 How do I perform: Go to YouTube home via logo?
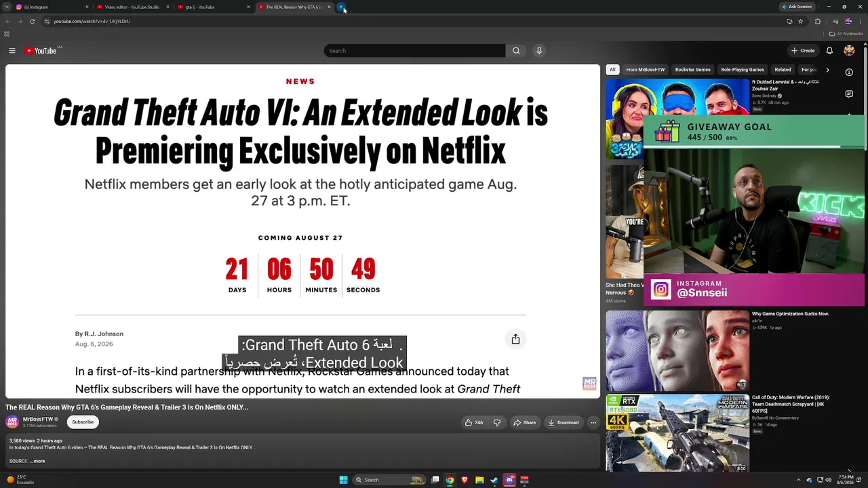[x=41, y=51]
